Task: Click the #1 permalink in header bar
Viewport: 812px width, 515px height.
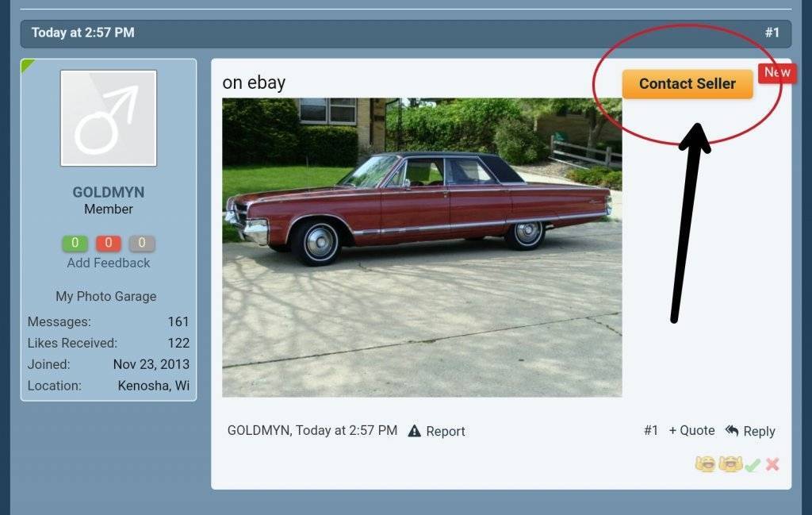Action: point(772,33)
